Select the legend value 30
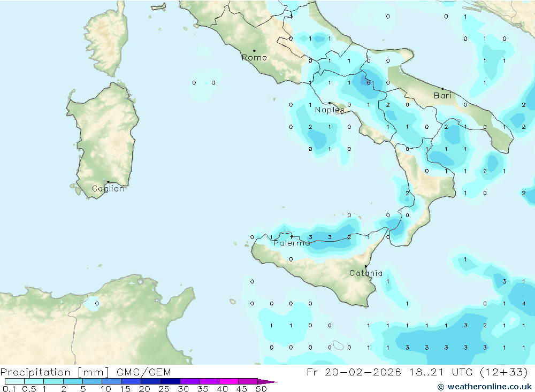The height and width of the screenshot is (392, 535). [x=184, y=389]
